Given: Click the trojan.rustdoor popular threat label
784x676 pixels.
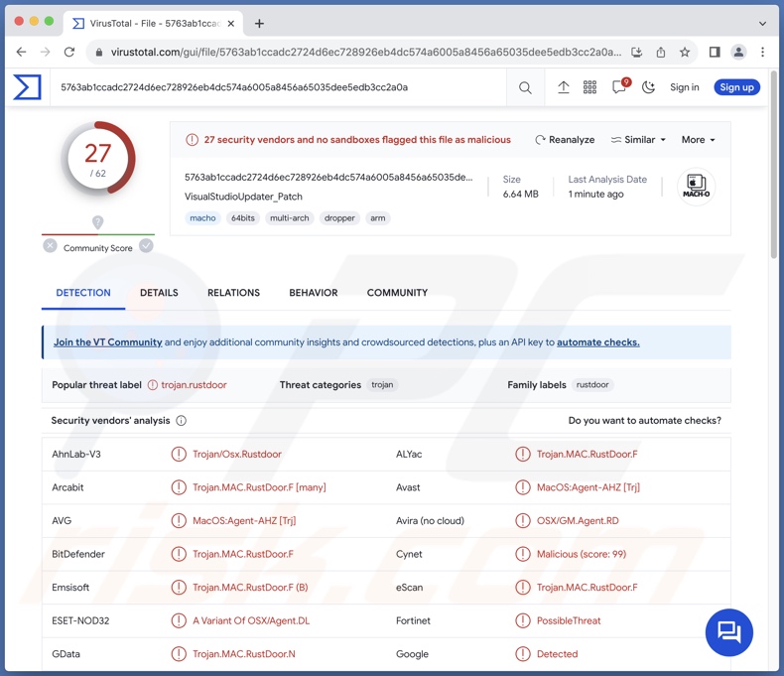Looking at the screenshot, I should pos(194,385).
